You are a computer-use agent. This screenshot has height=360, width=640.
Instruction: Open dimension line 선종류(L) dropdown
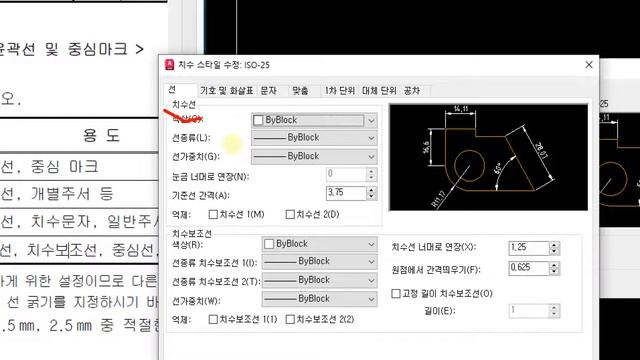314,138
